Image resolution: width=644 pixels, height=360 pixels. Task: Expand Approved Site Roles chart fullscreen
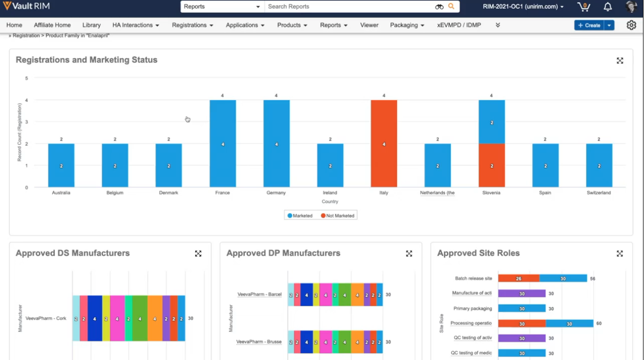coord(620,254)
